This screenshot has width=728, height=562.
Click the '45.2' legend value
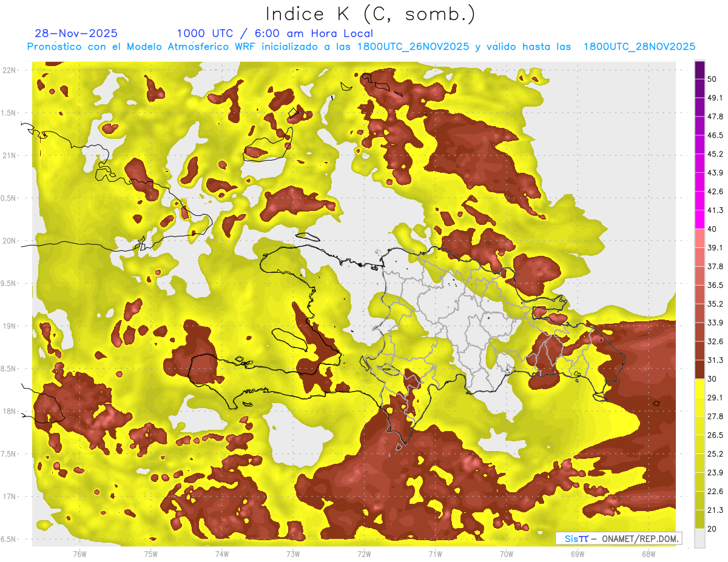point(715,154)
